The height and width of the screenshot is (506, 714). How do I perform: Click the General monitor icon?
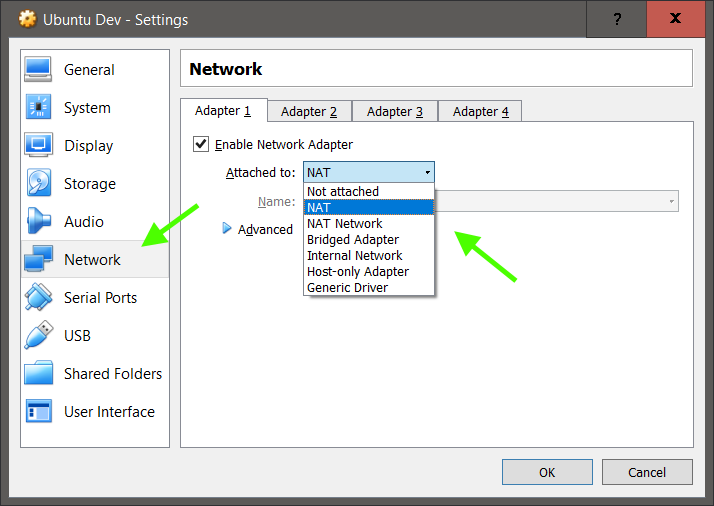pos(38,69)
